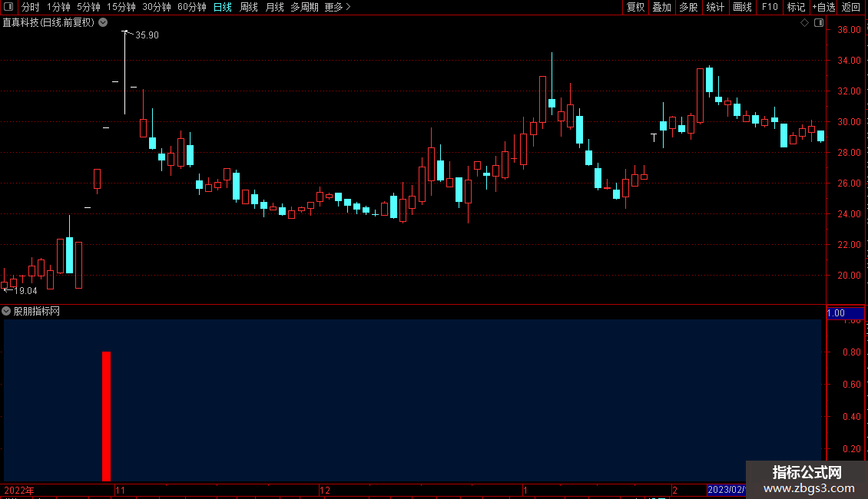The image size is (868, 499).
Task: Open F10 company information
Action: (770, 7)
